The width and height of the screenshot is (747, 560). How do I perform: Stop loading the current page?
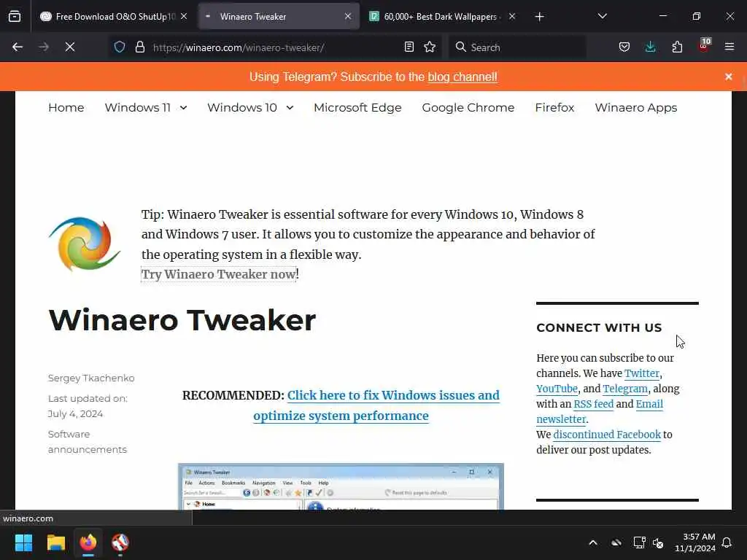[70, 47]
